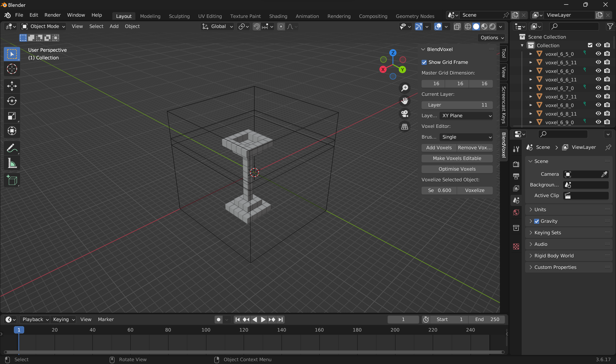Switch to rendered viewport shading
The image size is (616, 364).
click(492, 26)
